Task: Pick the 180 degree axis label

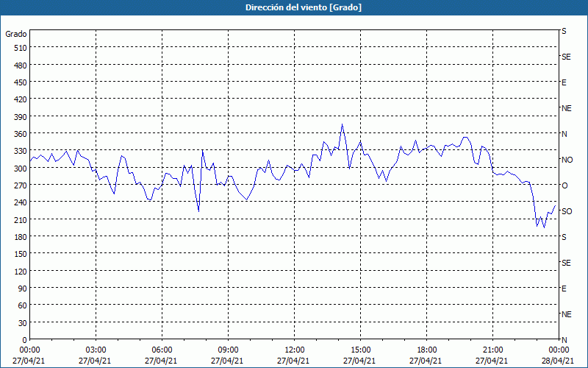Action: [21, 237]
